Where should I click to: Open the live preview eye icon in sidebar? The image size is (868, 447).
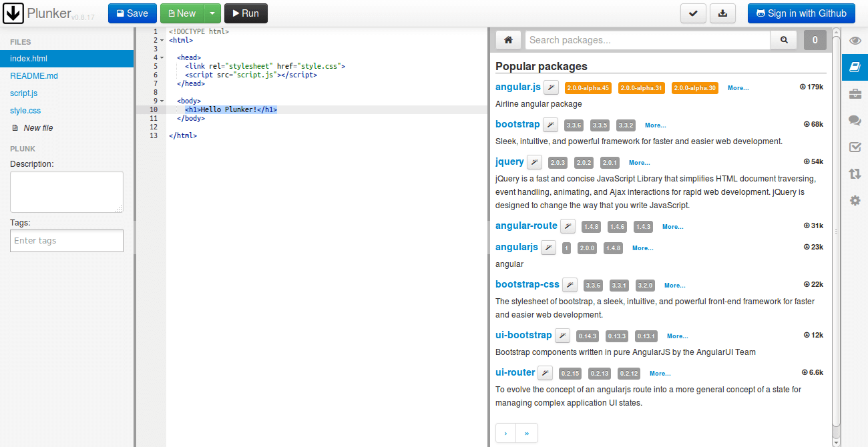tap(855, 41)
